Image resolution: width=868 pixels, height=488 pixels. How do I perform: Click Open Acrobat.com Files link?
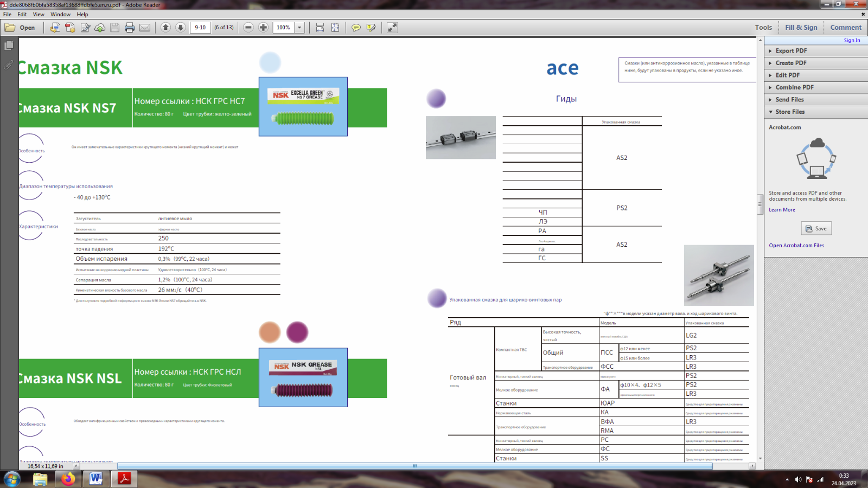796,246
